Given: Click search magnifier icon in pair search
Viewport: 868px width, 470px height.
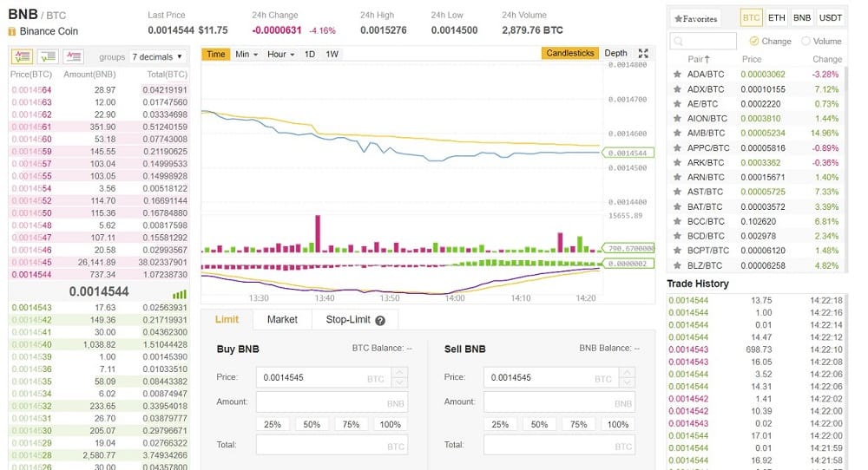Looking at the screenshot, I should [679, 41].
